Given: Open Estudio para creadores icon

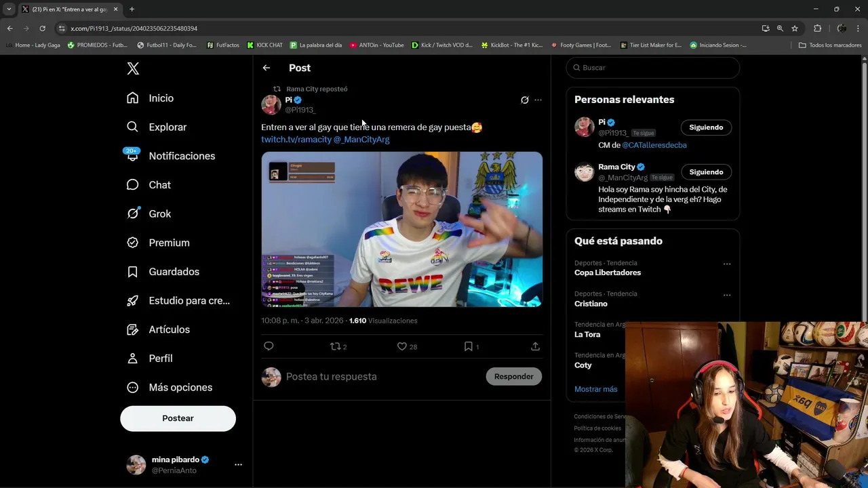Looking at the screenshot, I should point(133,300).
